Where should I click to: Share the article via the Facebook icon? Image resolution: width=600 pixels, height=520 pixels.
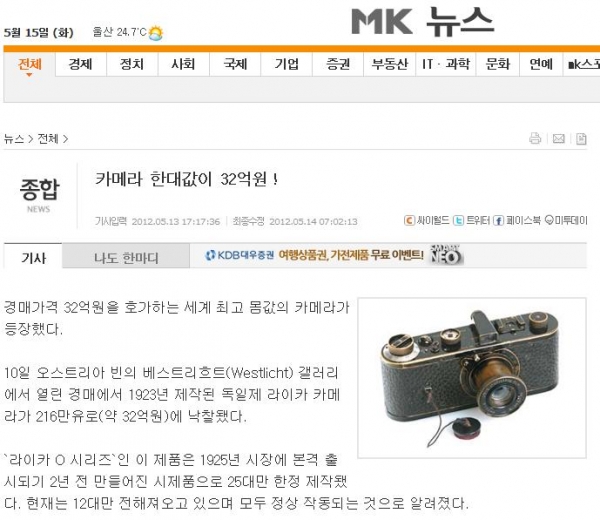coord(498,220)
